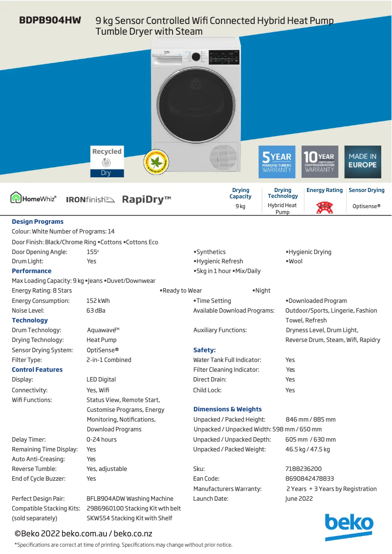Screen dimensions: 392x554
Task: Click the HomeWhiz logo
Action: tap(34, 199)
